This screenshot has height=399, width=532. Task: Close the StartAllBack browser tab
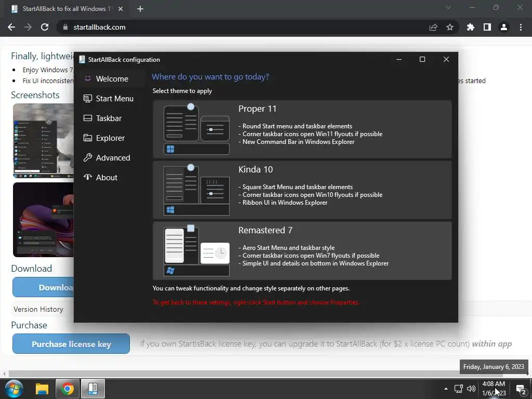tap(121, 9)
